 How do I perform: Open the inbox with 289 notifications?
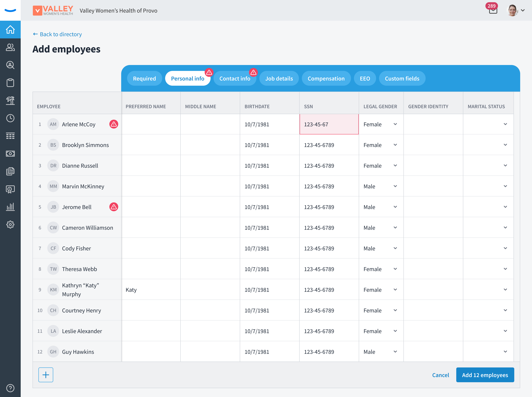[493, 10]
